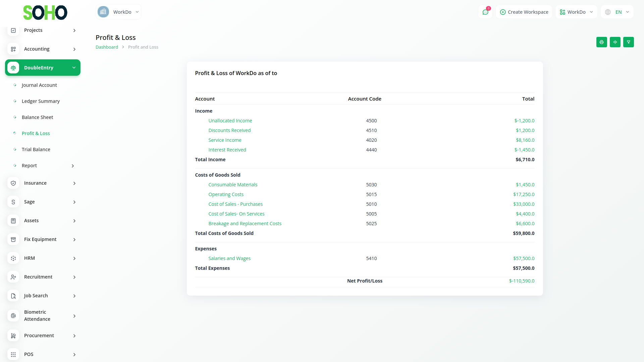Screen dimensions: 644x362
Task: Open the Service Income account link
Action: click(x=225, y=140)
